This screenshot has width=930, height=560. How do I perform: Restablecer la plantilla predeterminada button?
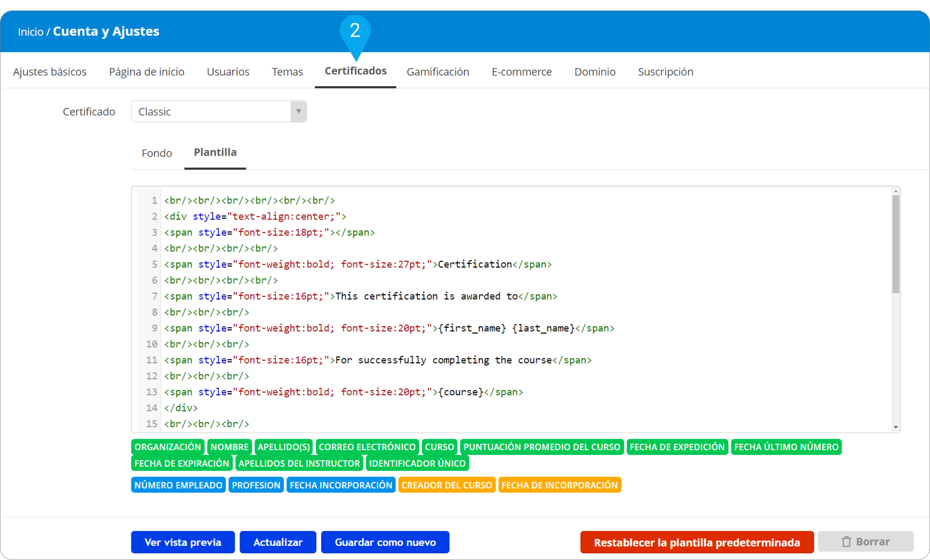click(x=696, y=542)
